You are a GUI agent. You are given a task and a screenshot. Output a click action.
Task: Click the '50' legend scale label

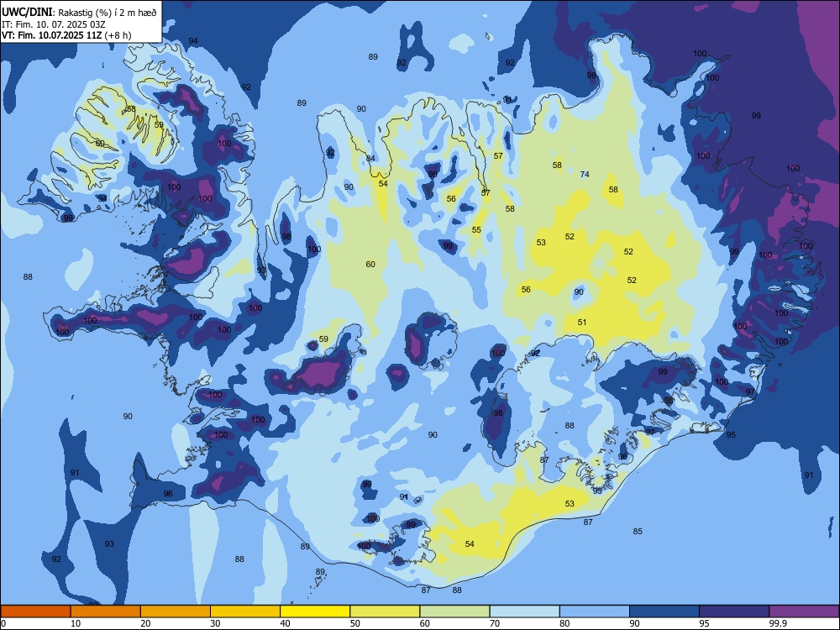point(355,623)
